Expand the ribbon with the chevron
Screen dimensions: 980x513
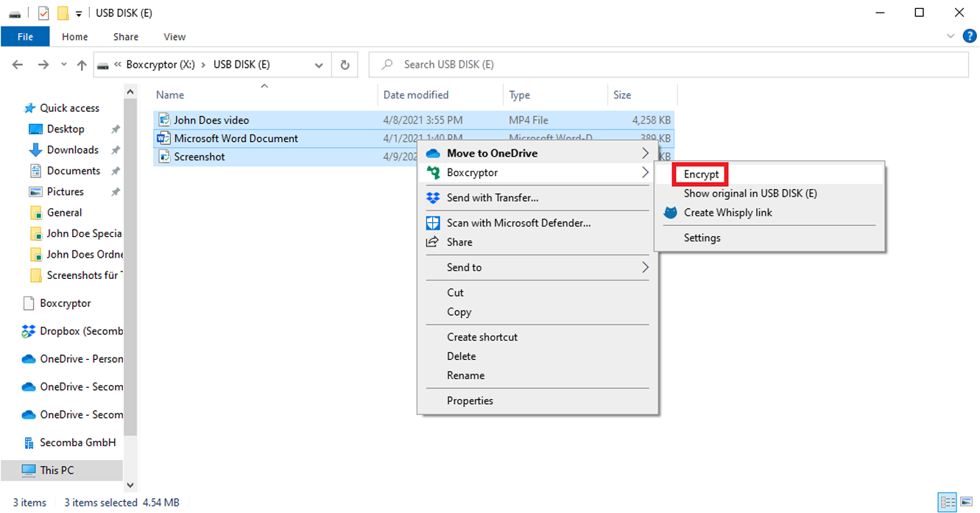pyautogui.click(x=950, y=36)
